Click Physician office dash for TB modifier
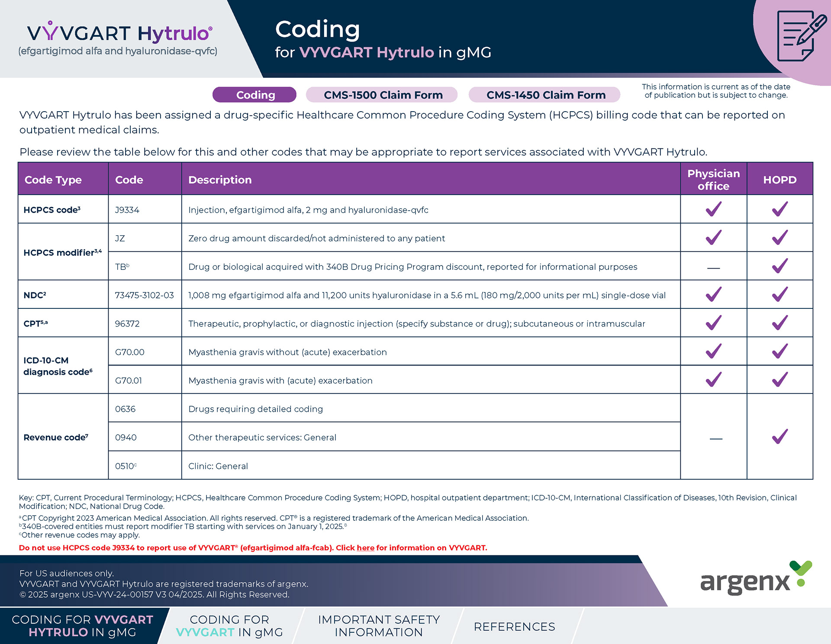 coord(713,268)
